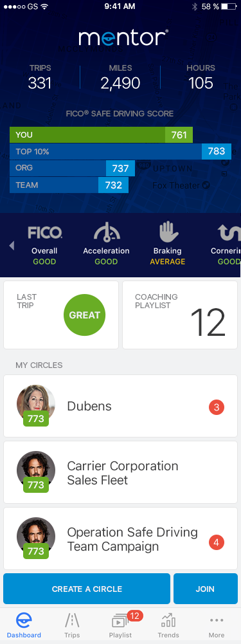Open the Dubens circle
The height and width of the screenshot is (644, 241).
pos(120,406)
